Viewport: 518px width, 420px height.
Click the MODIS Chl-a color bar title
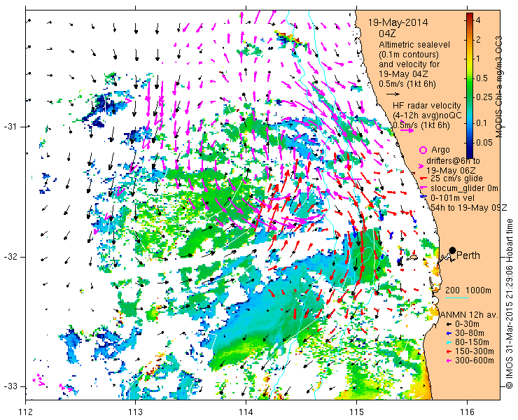point(499,86)
